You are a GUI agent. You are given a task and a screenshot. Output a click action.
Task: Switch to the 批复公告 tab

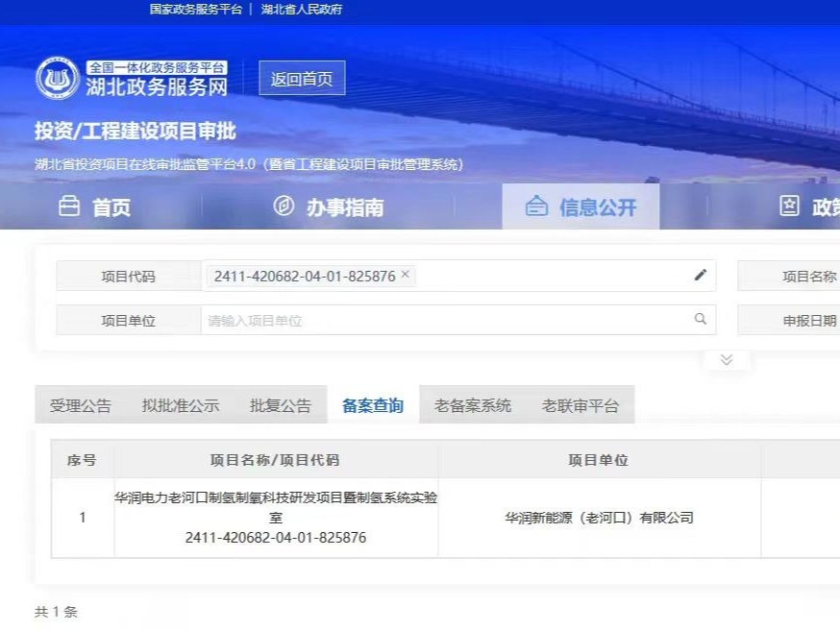pos(281,405)
